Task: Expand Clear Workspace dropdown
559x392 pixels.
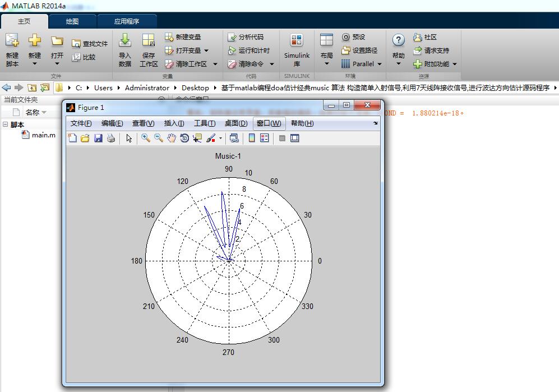Action: click(215, 64)
